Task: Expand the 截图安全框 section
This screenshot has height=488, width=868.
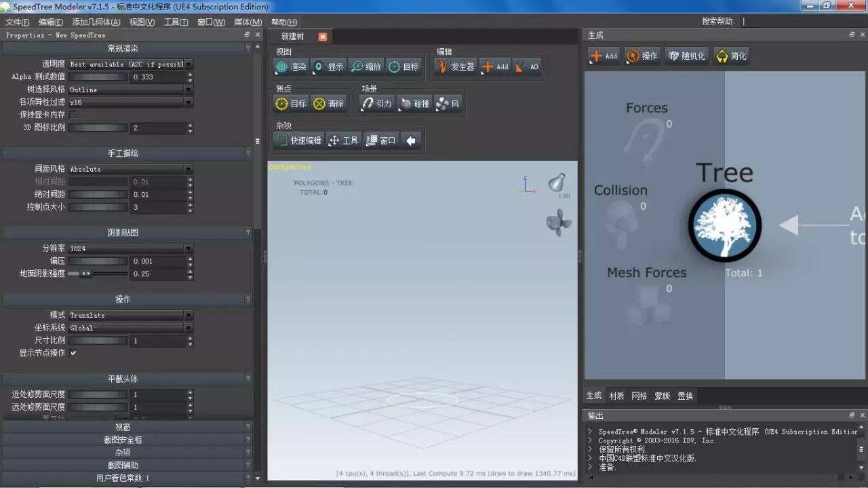Action: click(127, 440)
